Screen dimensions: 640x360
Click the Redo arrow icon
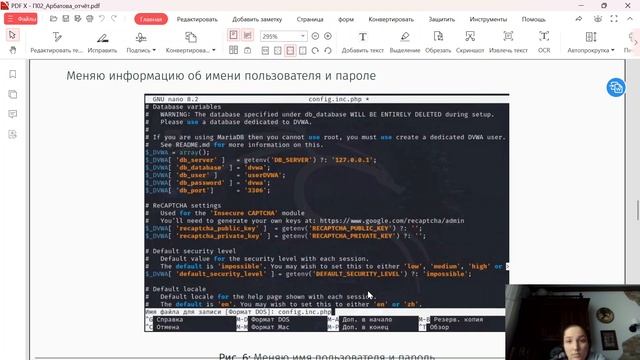[x=114, y=19]
